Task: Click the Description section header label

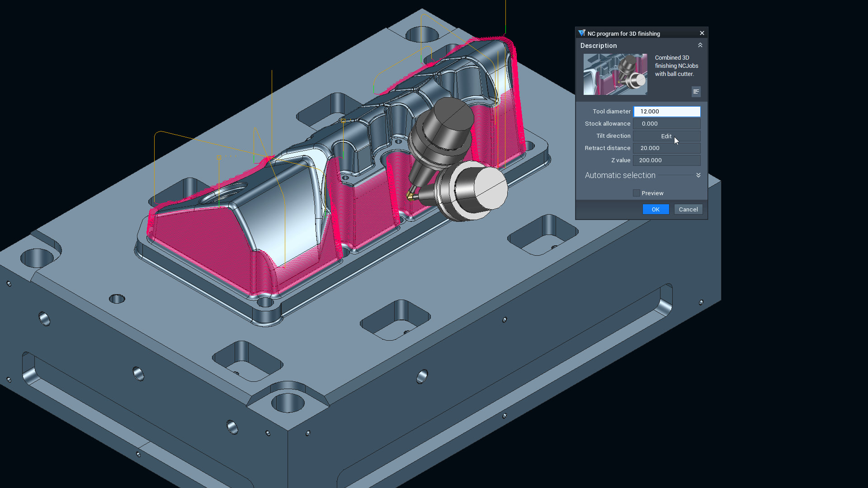Action: point(598,46)
